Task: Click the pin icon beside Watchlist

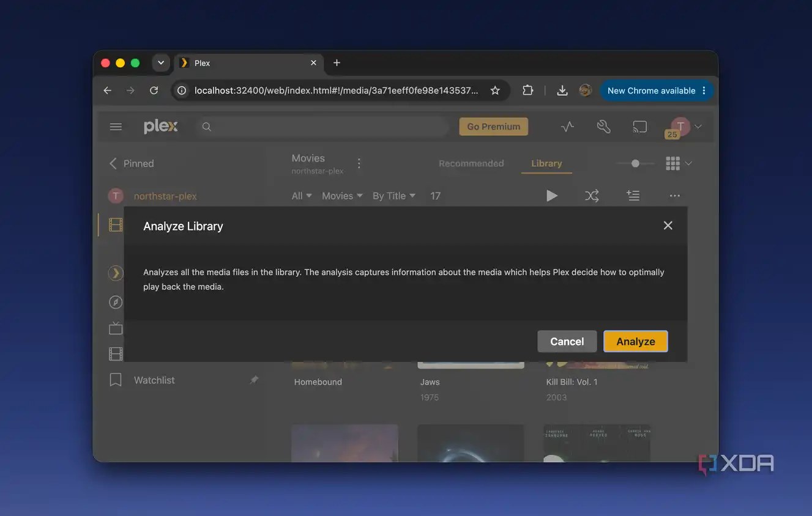Action: 254,380
